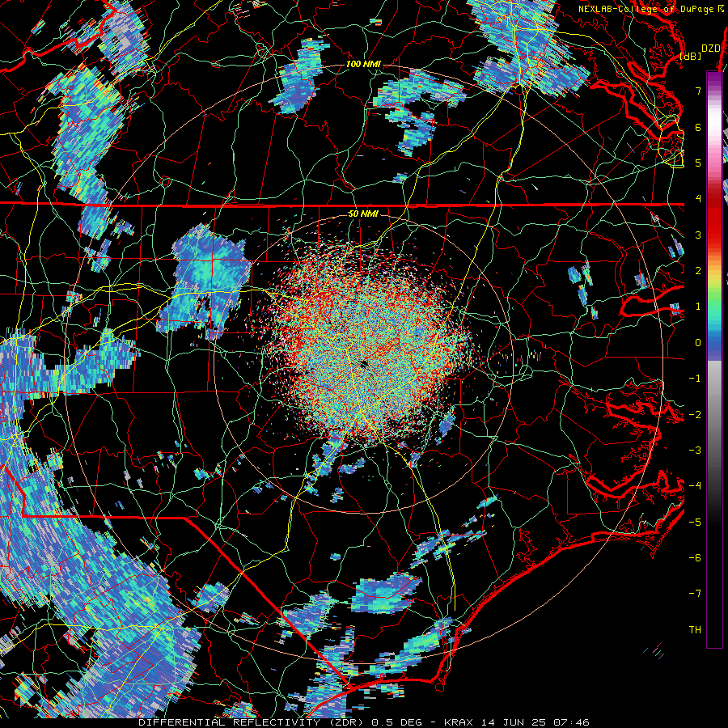The height and width of the screenshot is (728, 728).
Task: Click the dark radar site dot at map center
Action: (x=363, y=364)
